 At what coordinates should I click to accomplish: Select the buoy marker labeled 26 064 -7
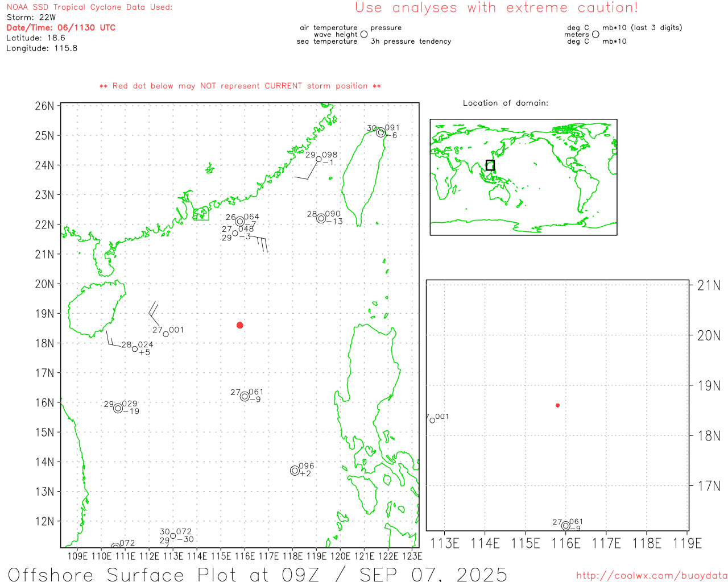(x=240, y=221)
